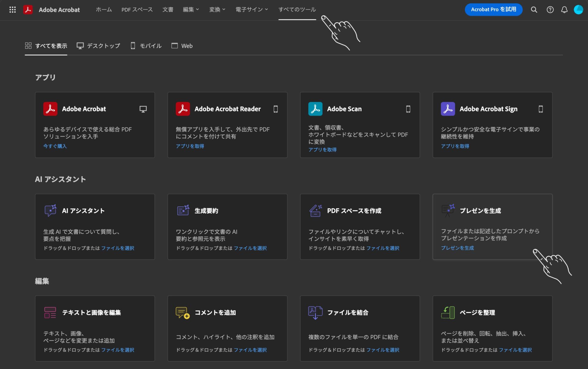Click the AI アシスタント card icon

tap(51, 211)
